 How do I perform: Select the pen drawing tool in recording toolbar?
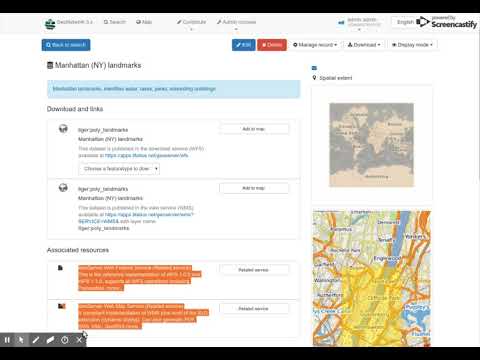36,340
